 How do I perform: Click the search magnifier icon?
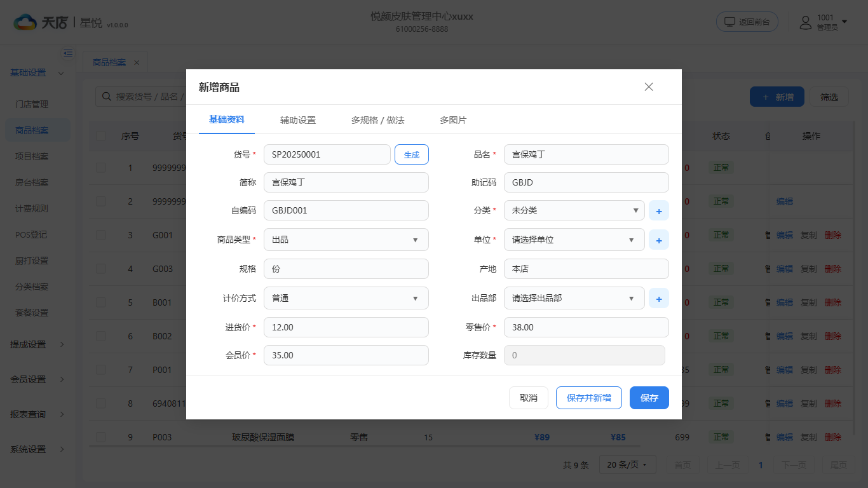tap(105, 97)
